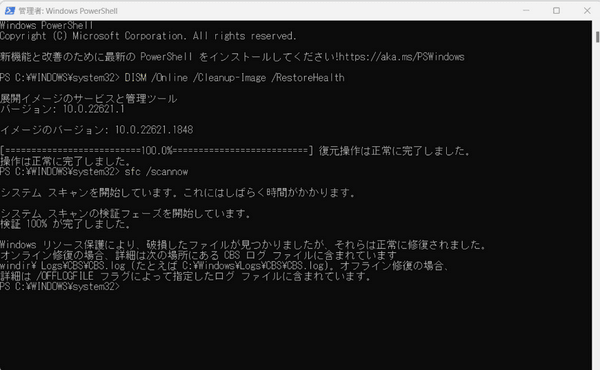
Task: Click the Windows リソース保護により message line
Action: [x=243, y=245]
